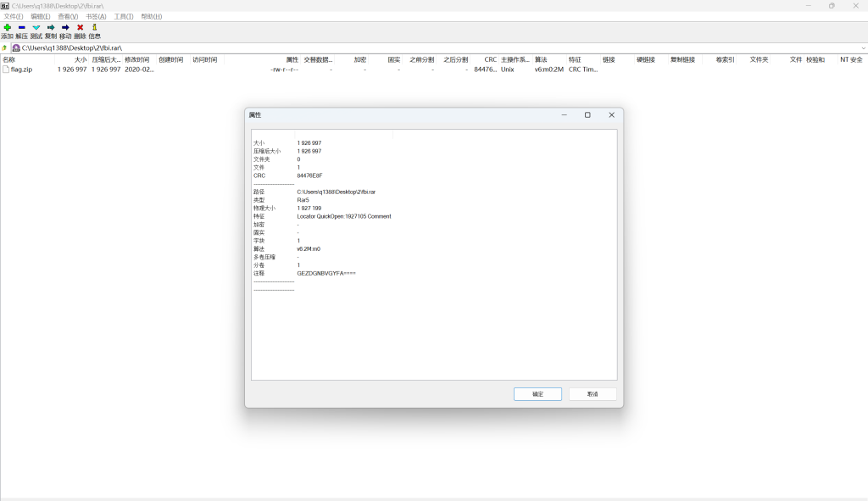This screenshot has height=501, width=868.
Task: Open the Info (信息) toolbar icon
Action: coord(94,28)
